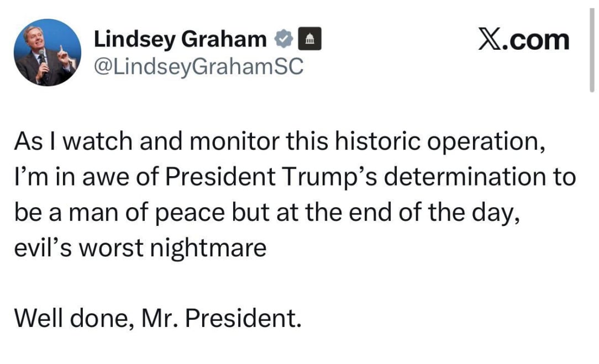Open the Lindsey Graham display name
The image size is (599, 364).
click(x=180, y=40)
